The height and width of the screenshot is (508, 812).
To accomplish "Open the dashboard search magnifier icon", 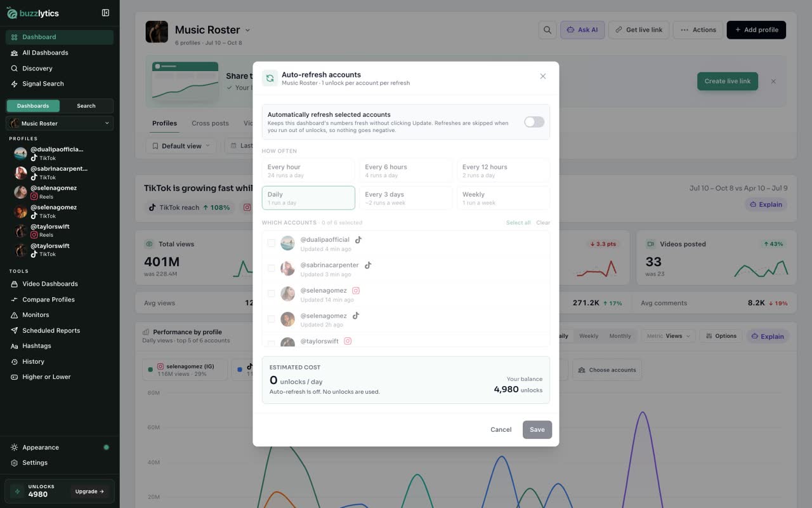I will pyautogui.click(x=547, y=30).
